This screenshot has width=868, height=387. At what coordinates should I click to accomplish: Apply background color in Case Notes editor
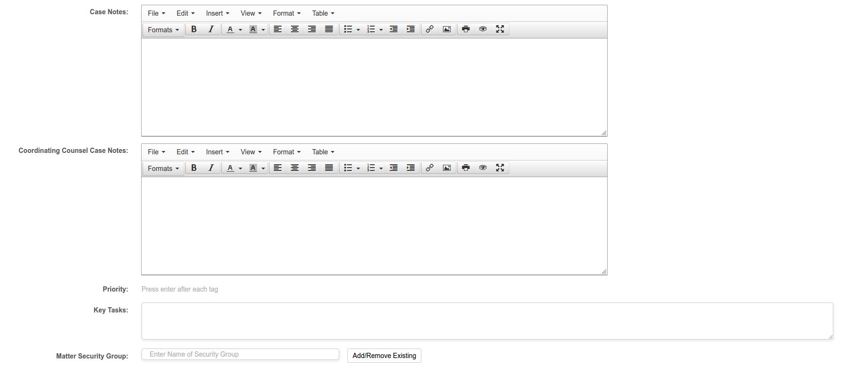click(x=253, y=29)
